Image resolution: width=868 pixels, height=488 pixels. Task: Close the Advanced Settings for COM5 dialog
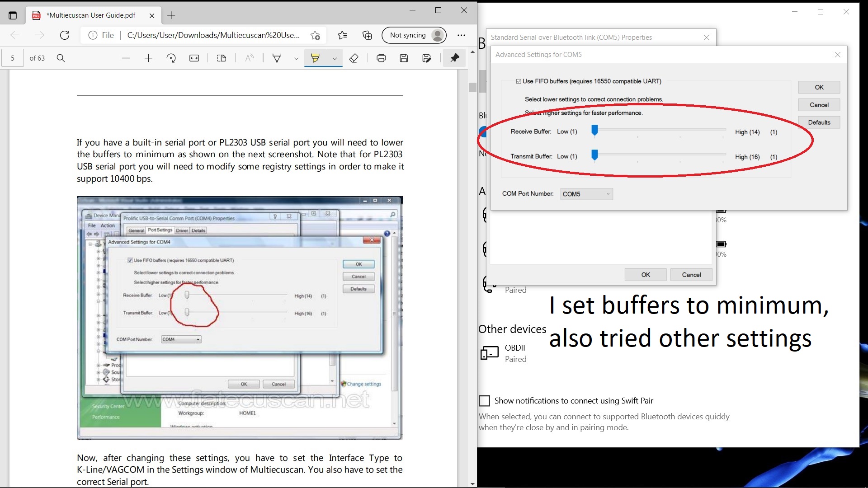pyautogui.click(x=837, y=55)
